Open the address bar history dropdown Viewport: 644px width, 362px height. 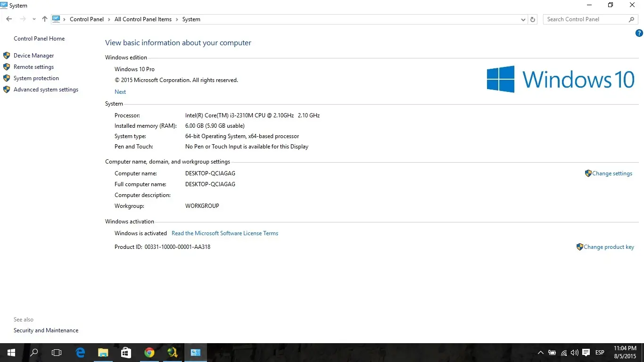coord(523,19)
